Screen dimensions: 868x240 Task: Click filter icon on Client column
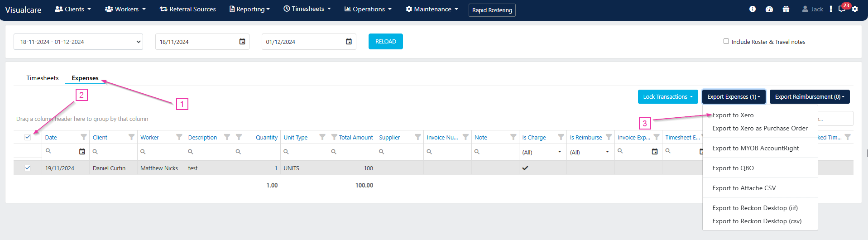131,137
